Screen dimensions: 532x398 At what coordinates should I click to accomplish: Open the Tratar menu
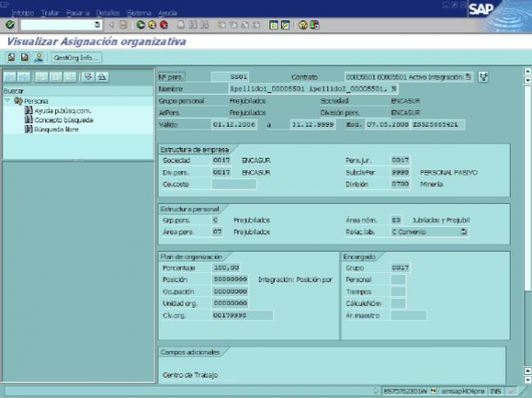click(x=50, y=13)
